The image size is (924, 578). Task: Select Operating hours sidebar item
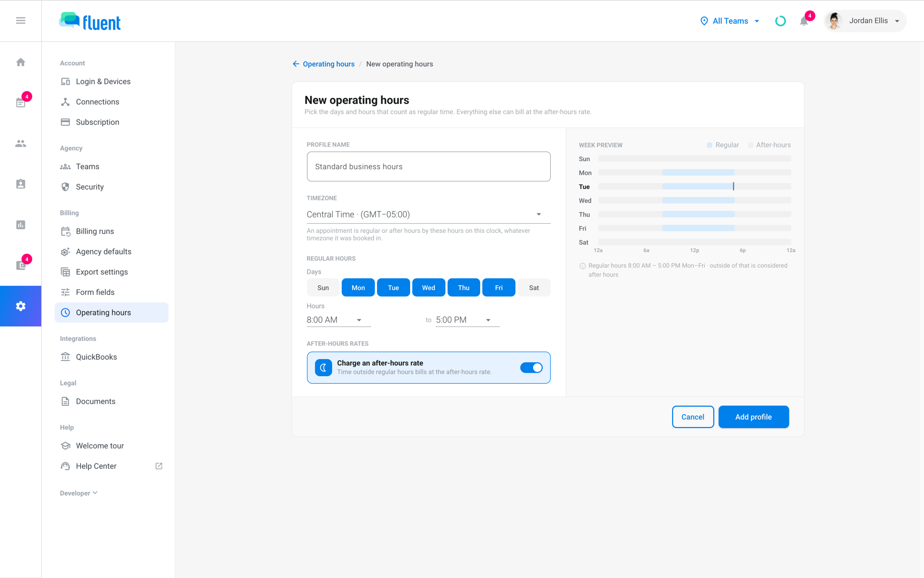[111, 313]
